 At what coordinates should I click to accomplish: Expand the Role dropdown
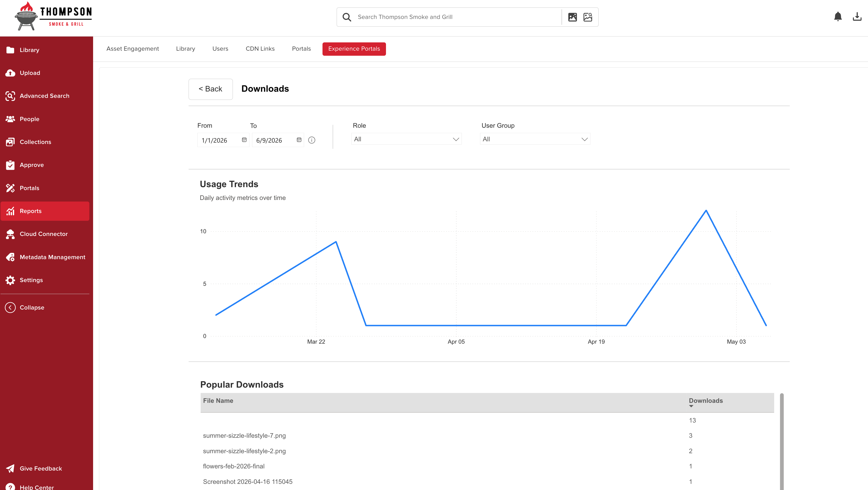click(406, 139)
